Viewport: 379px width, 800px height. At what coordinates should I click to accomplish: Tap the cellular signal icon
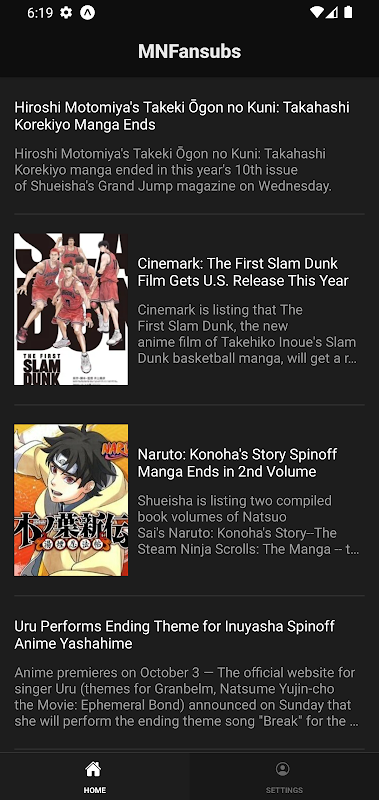332,12
